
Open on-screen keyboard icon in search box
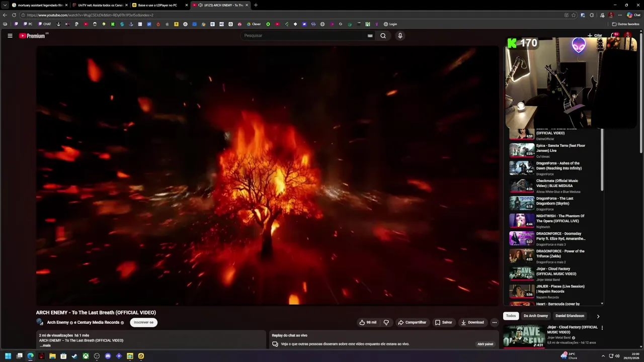(370, 36)
